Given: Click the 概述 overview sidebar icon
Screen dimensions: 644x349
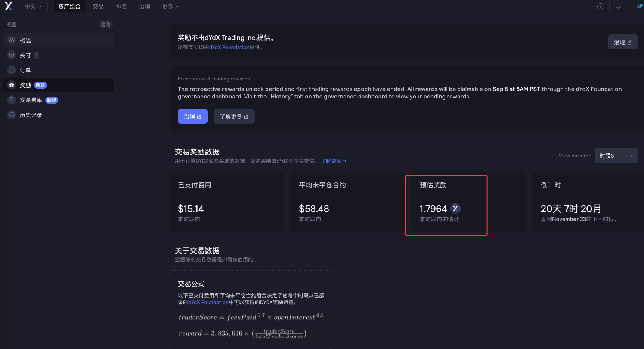Looking at the screenshot, I should pos(12,40).
